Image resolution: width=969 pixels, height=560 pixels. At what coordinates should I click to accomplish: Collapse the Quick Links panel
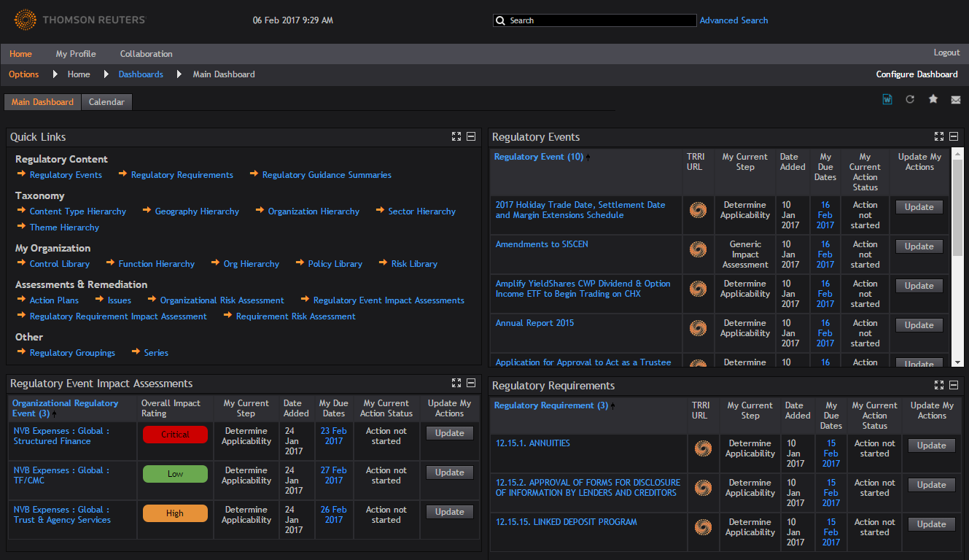pyautogui.click(x=471, y=136)
